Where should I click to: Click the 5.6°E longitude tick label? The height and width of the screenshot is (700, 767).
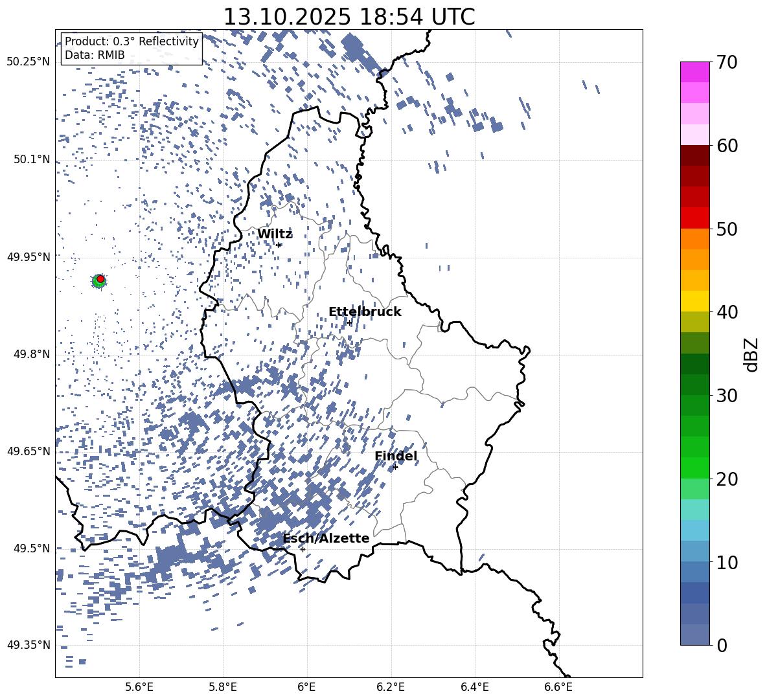point(139,687)
